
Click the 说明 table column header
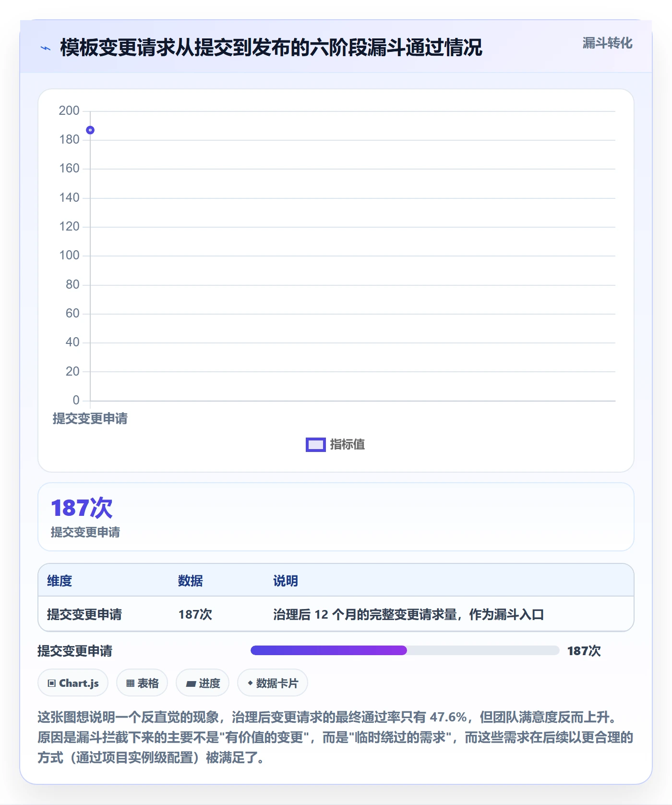pos(286,581)
